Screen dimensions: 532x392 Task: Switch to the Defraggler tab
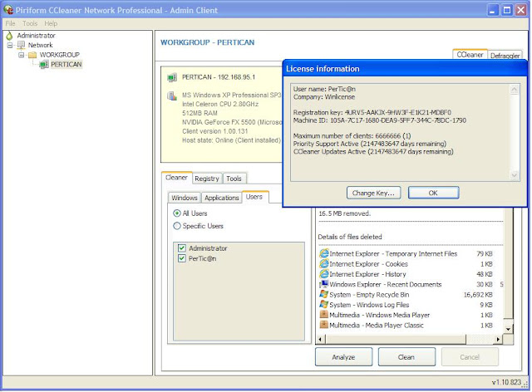coord(505,56)
